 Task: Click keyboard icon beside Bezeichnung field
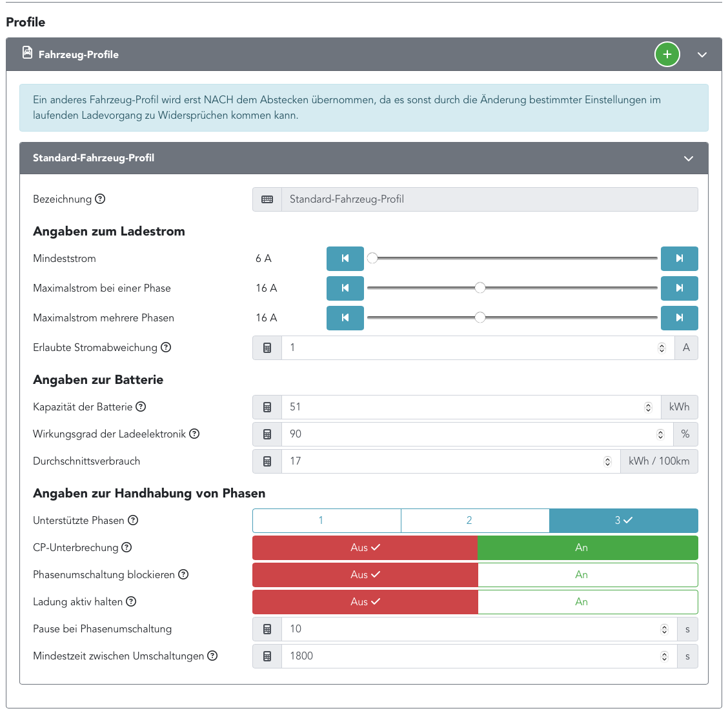(267, 199)
